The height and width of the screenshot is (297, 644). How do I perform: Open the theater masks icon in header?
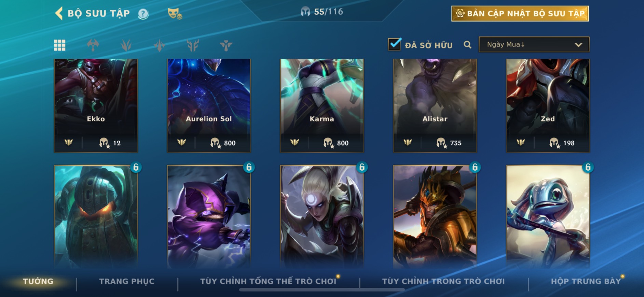[175, 14]
